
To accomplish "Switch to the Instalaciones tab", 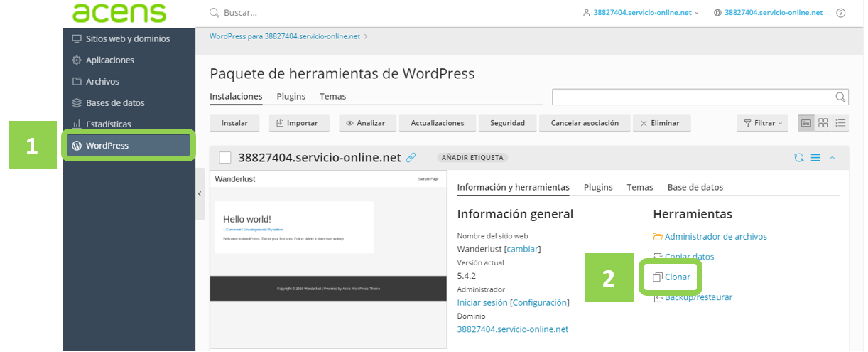I will click(x=236, y=96).
